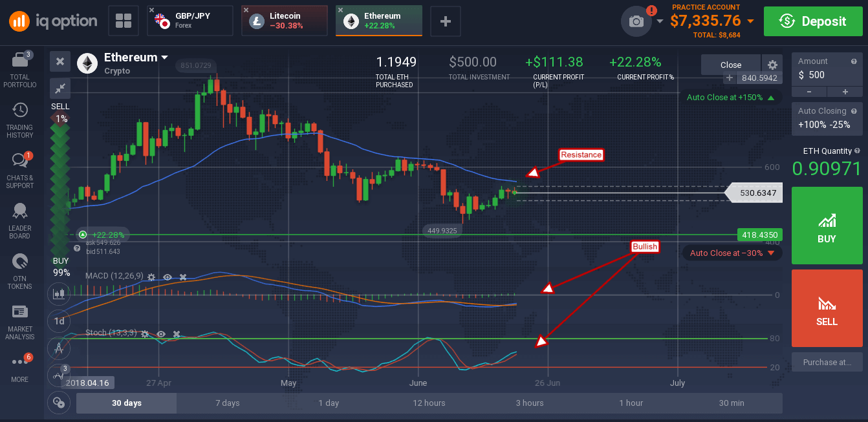Screen dimensions: 868x422
Task: Open dropdown arrow beside the camera
Action: pos(660,21)
